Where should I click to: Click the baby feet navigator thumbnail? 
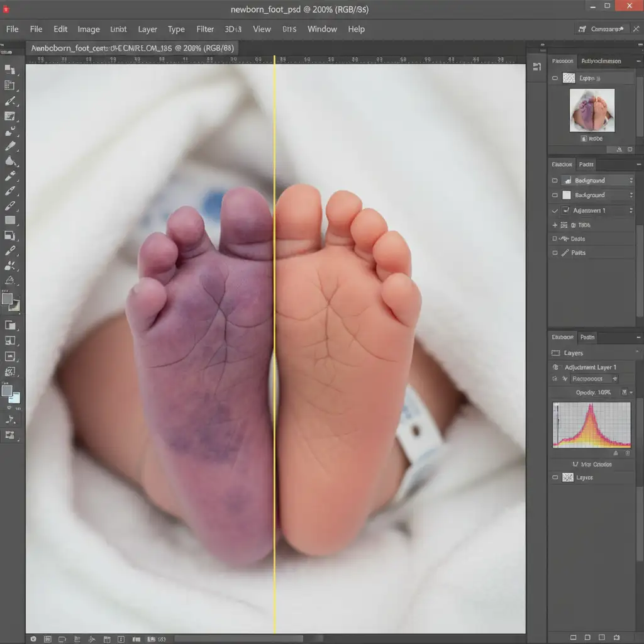592,110
